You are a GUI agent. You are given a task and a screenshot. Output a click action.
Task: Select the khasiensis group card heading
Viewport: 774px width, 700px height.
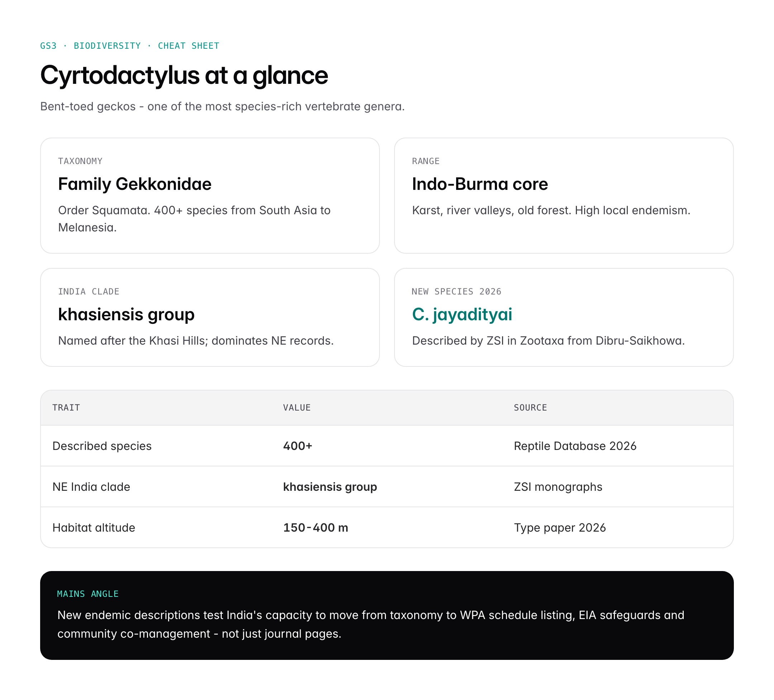(126, 315)
